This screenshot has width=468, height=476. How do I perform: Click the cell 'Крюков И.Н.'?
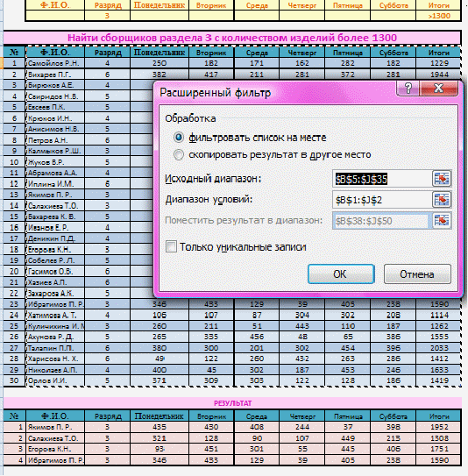point(55,118)
